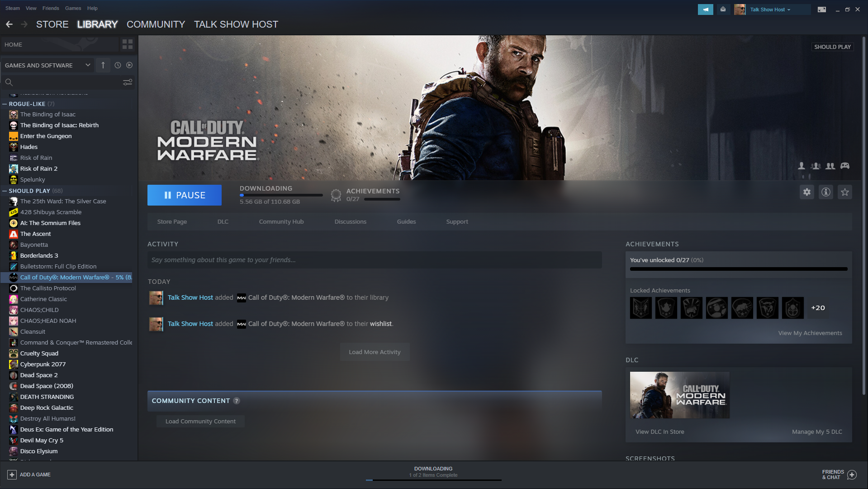The image size is (868, 489).
Task: Click Load More Activity button
Action: coord(375,352)
